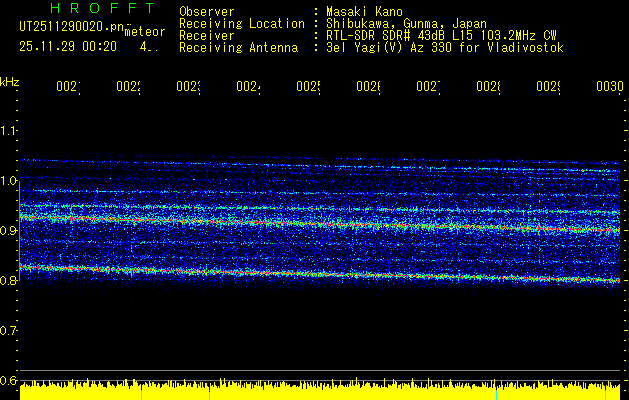Click the 0022 time marker
Screen dimensions: 629x400
pos(128,87)
